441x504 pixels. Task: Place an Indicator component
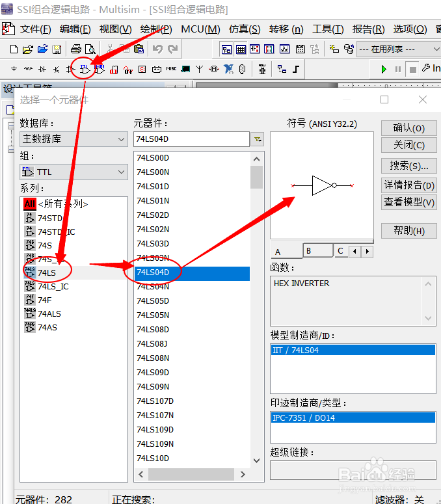pyautogui.click(x=142, y=69)
